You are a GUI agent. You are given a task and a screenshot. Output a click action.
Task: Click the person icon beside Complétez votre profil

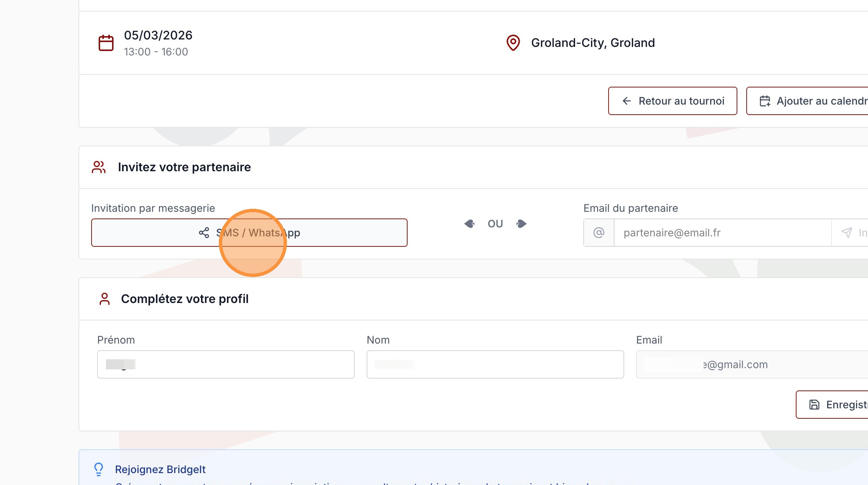105,299
